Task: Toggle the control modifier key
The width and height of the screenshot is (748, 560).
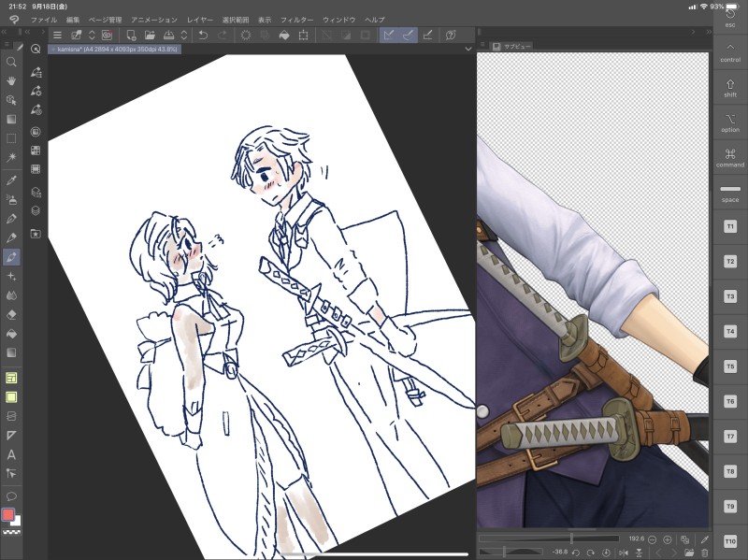Action: point(730,52)
